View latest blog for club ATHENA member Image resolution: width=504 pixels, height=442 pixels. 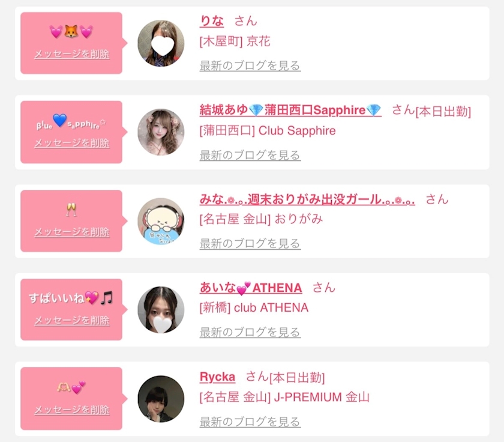tap(250, 332)
